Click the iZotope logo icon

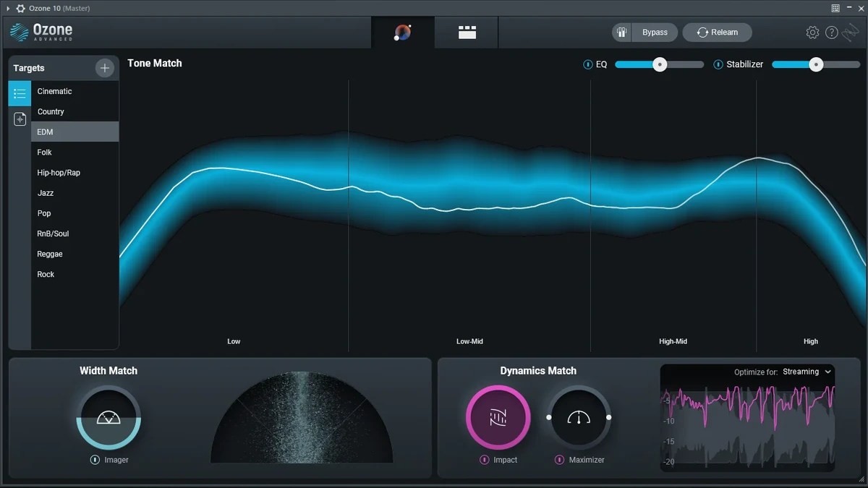pyautogui.click(x=852, y=33)
